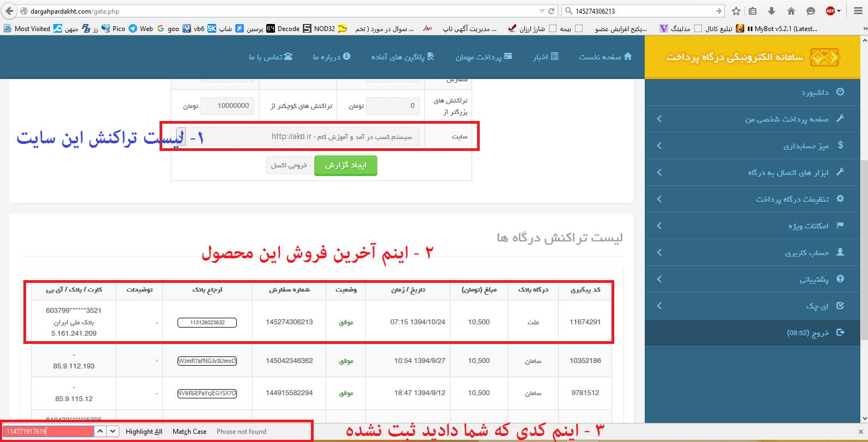Image resolution: width=868 pixels, height=442 pixels.
Task: Open the Google goo bookmark
Action: pyautogui.click(x=168, y=28)
